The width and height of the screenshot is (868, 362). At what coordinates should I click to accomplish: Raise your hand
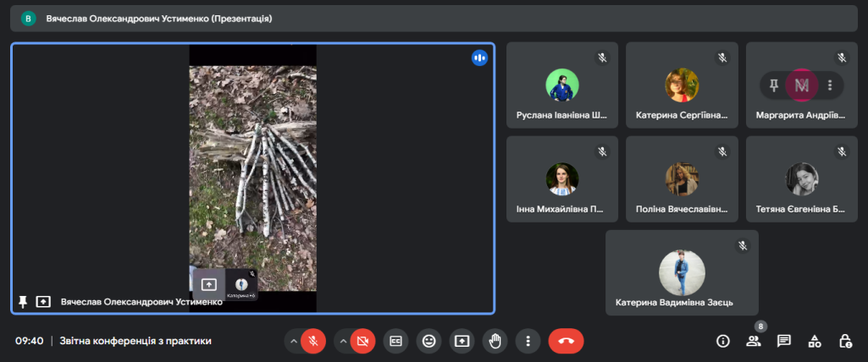point(495,341)
